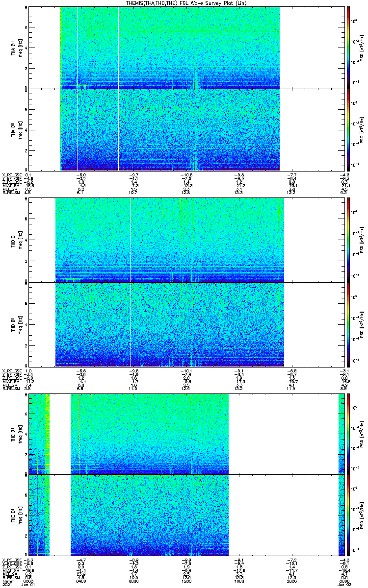The height and width of the screenshot is (588, 368).
Task: Click the 0400 time tick label
Action: [81, 581]
